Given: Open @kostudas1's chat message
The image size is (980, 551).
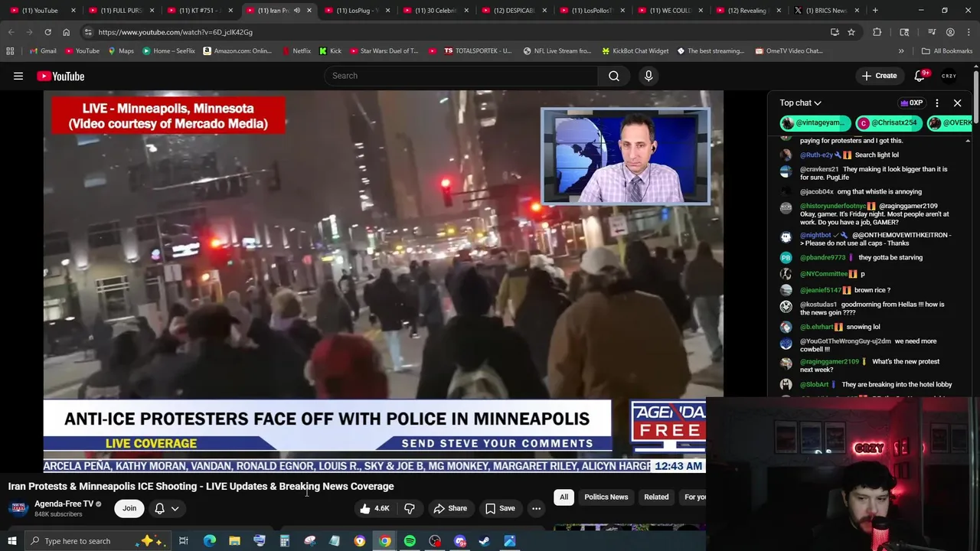Looking at the screenshot, I should (x=873, y=308).
